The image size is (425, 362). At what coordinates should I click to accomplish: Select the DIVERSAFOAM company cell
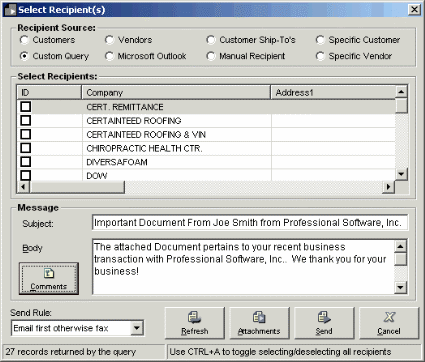click(177, 162)
